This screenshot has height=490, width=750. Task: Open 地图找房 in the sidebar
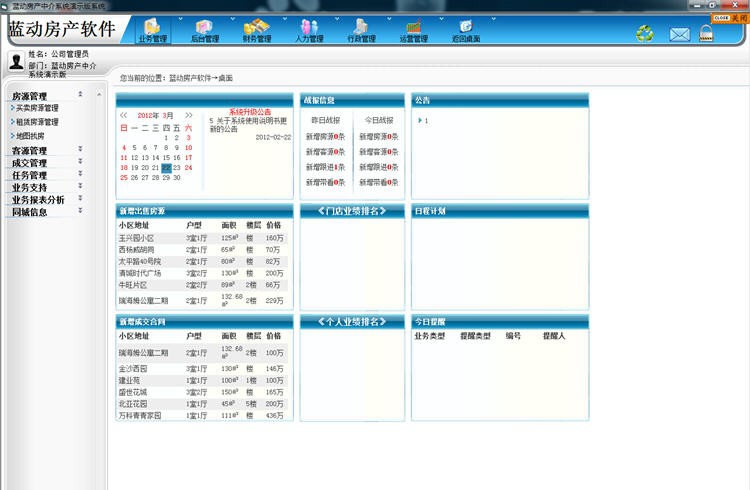(x=30, y=136)
